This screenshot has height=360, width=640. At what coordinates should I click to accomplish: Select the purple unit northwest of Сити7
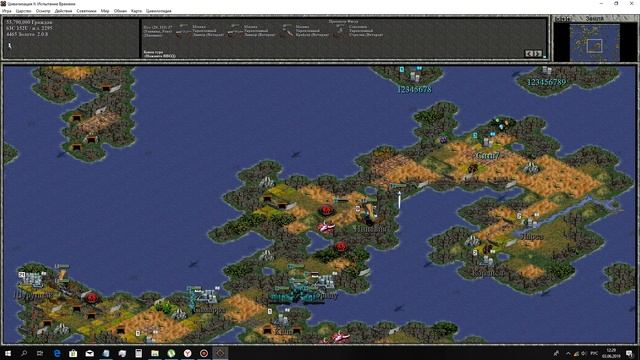point(443,140)
